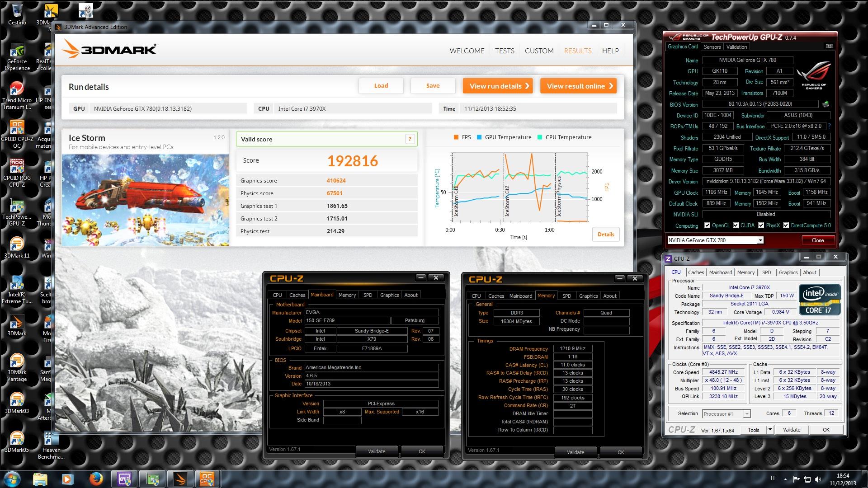868x488 pixels.
Task: Launch Intel(R) Extreme Tuning desktop shortcut
Action: tap(17, 290)
